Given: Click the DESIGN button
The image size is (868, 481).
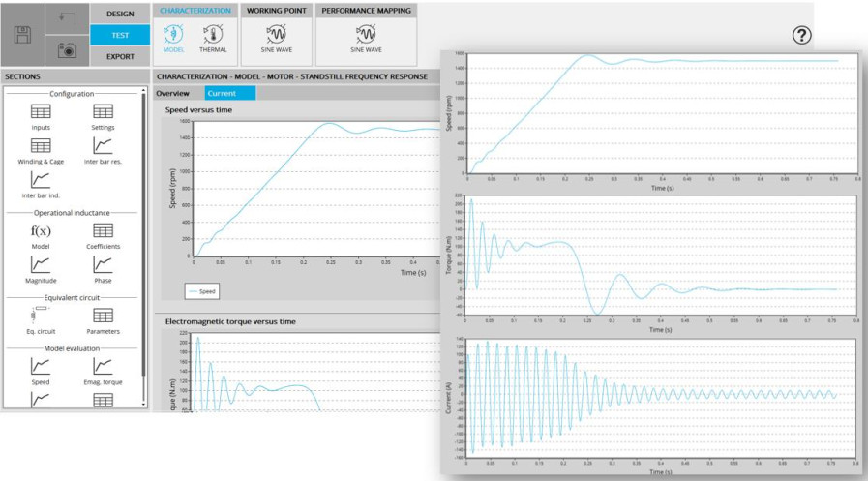Looking at the screenshot, I should [x=120, y=14].
